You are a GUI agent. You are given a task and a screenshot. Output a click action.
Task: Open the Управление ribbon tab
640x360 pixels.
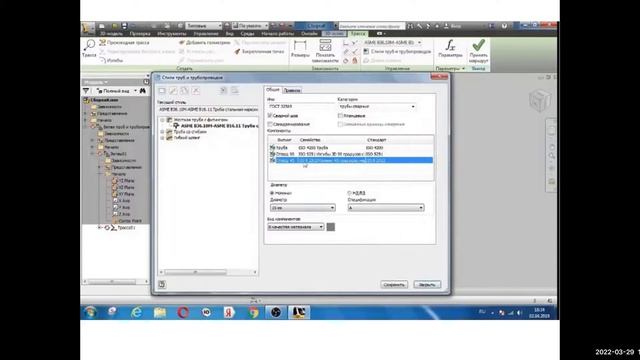pyautogui.click(x=206, y=33)
